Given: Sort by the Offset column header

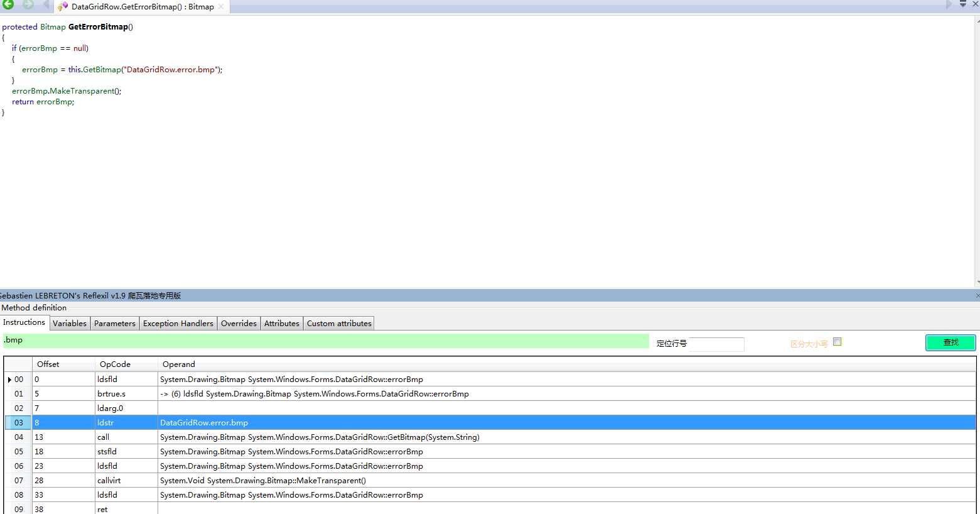Looking at the screenshot, I should (x=63, y=364).
